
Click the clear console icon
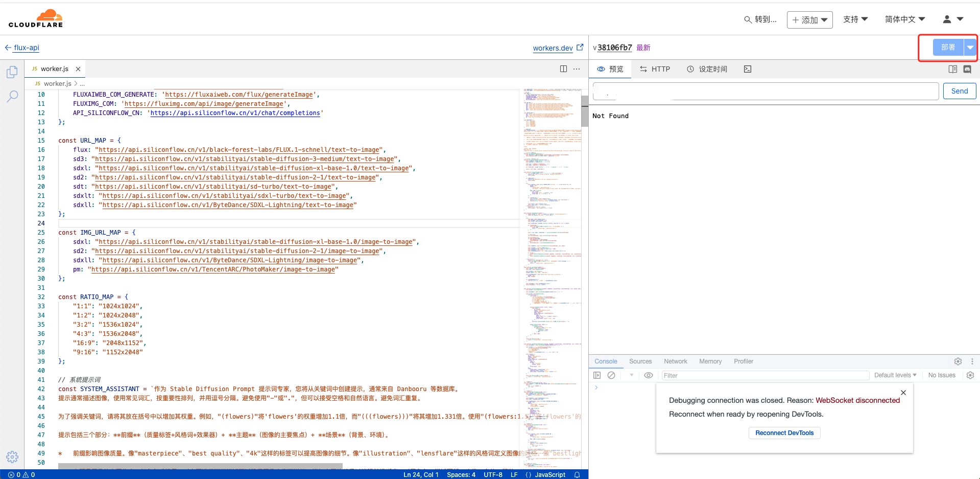pyautogui.click(x=611, y=375)
